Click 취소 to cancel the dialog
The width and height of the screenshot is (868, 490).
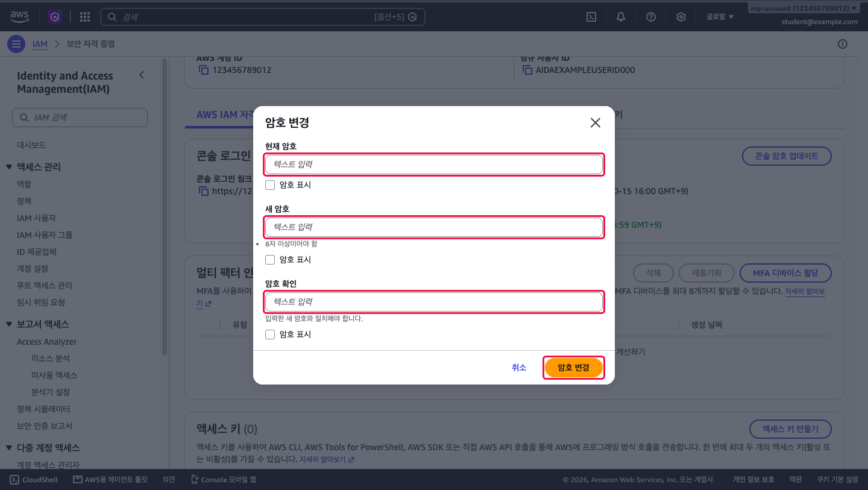[x=519, y=368]
